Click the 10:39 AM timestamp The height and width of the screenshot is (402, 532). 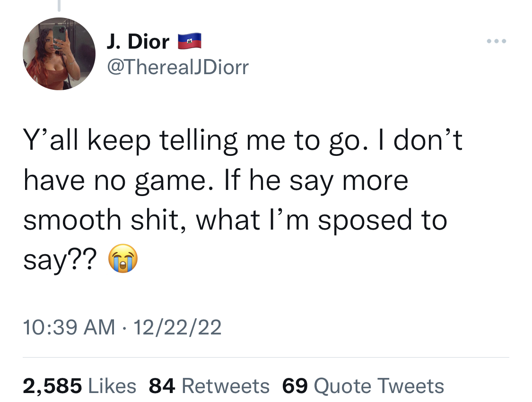point(69,327)
